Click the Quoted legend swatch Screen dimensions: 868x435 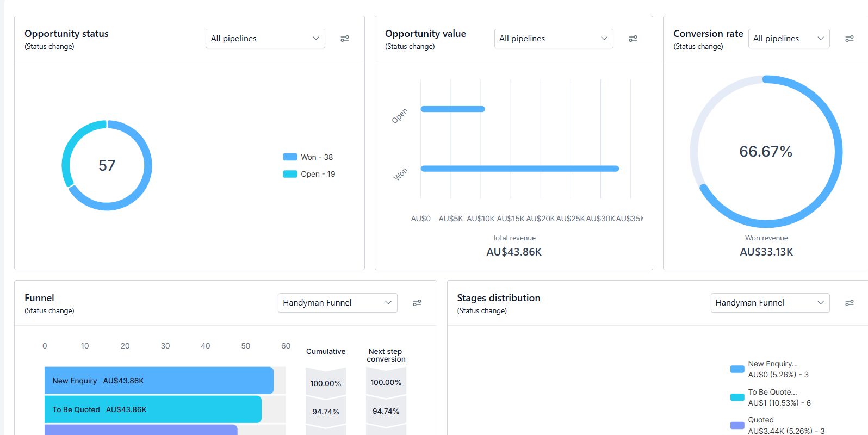click(x=737, y=425)
